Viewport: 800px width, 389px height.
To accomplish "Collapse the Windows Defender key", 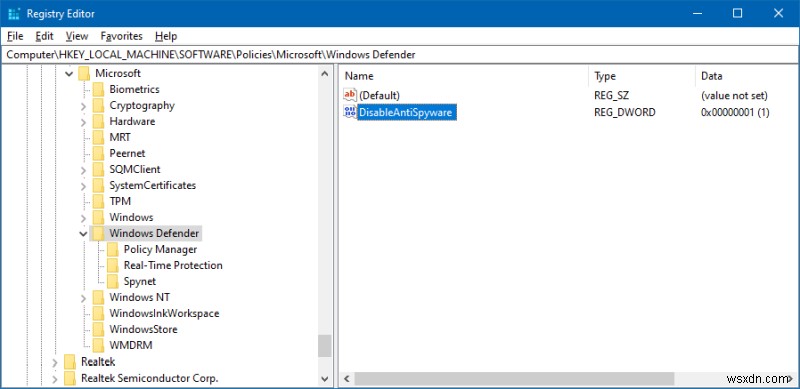I will click(83, 234).
